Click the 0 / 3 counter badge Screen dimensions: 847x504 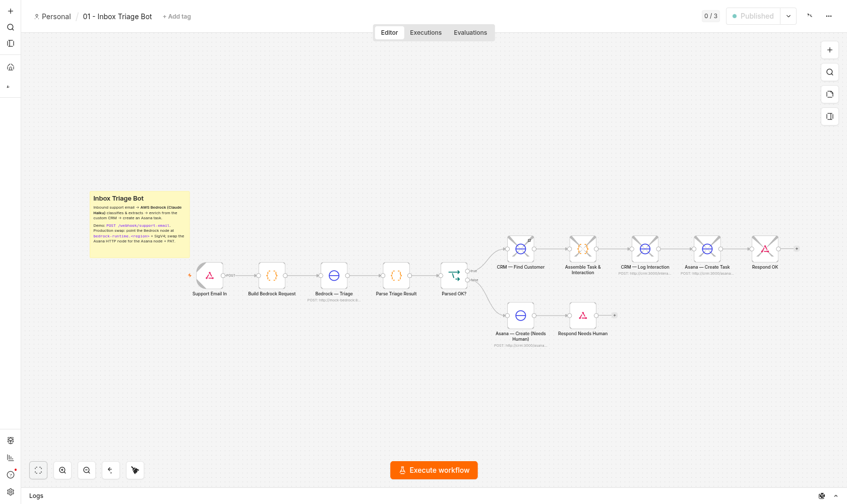click(711, 16)
